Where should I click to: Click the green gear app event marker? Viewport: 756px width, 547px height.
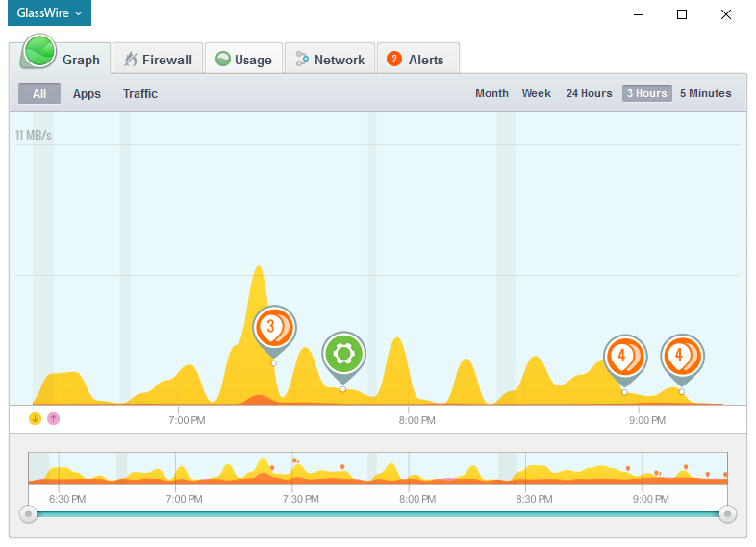tap(343, 353)
